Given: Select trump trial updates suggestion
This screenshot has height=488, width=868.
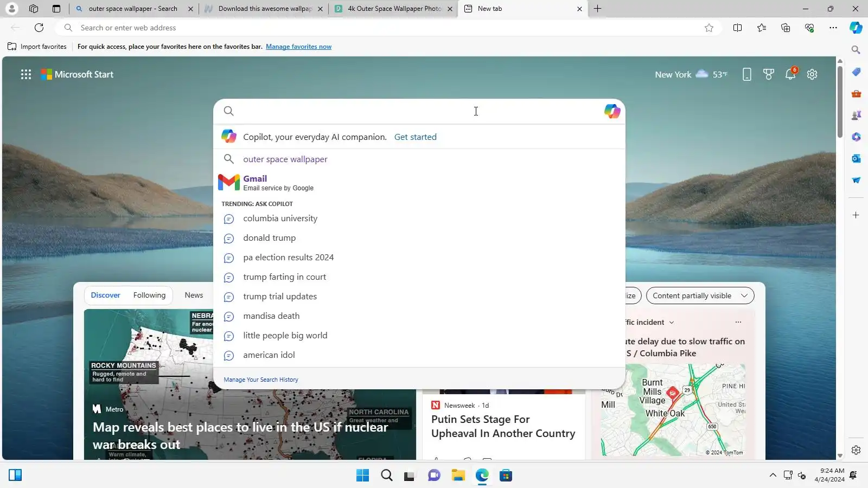Looking at the screenshot, I should pos(419,297).
